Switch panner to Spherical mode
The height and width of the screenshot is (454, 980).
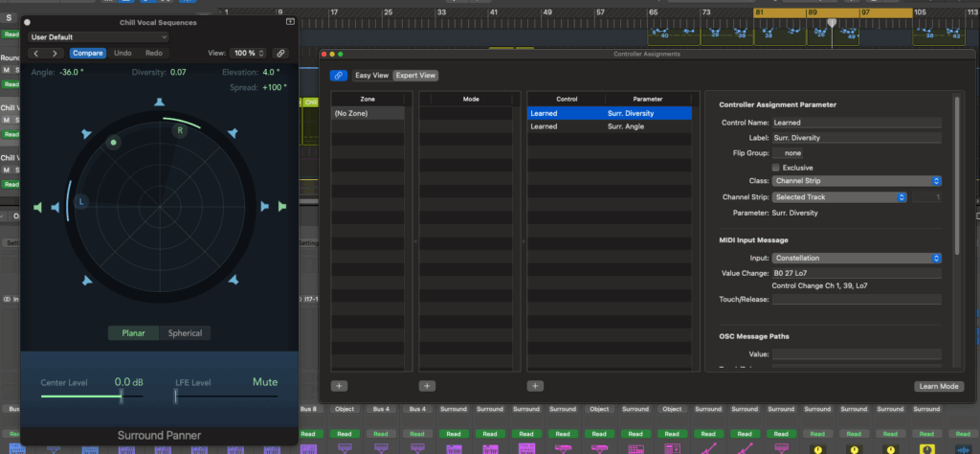coord(185,333)
